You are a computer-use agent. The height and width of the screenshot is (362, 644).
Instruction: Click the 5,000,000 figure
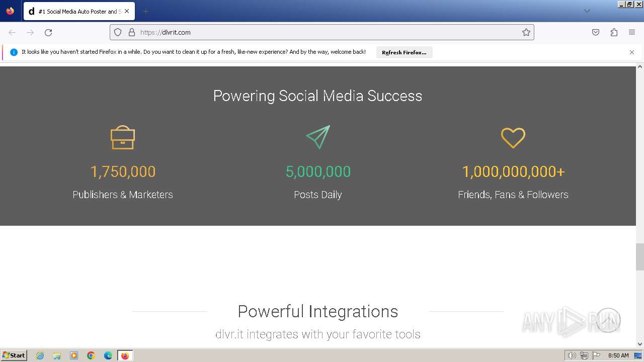(x=318, y=171)
